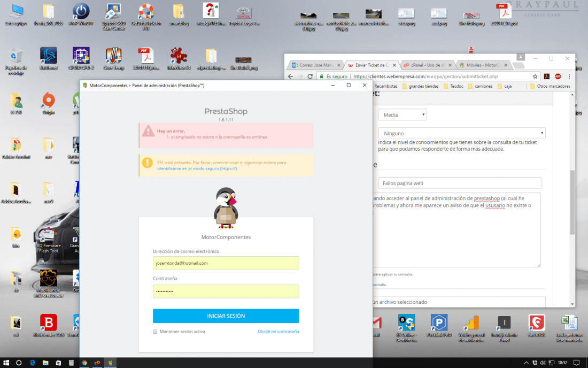Viewport: 588px width, 368px height.
Task: Select the Spybot-S&D Start Center icon
Action: 114,17
